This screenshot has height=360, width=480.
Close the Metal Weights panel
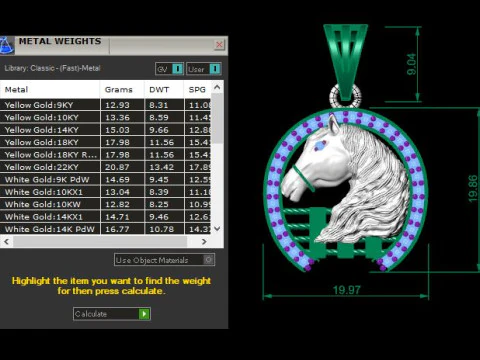(x=219, y=45)
